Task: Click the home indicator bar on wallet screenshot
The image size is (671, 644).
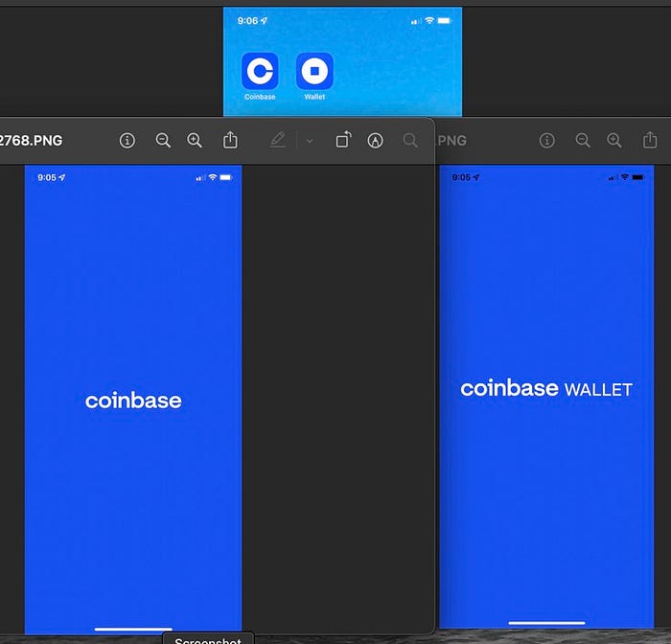Action: 546,623
